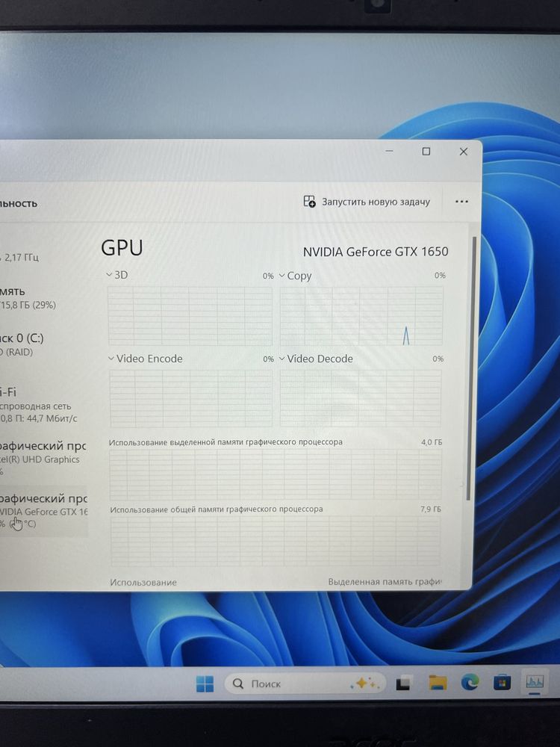Select the memory 15,8 ГБ sidebar item
The height and width of the screenshot is (747, 560).
44,298
